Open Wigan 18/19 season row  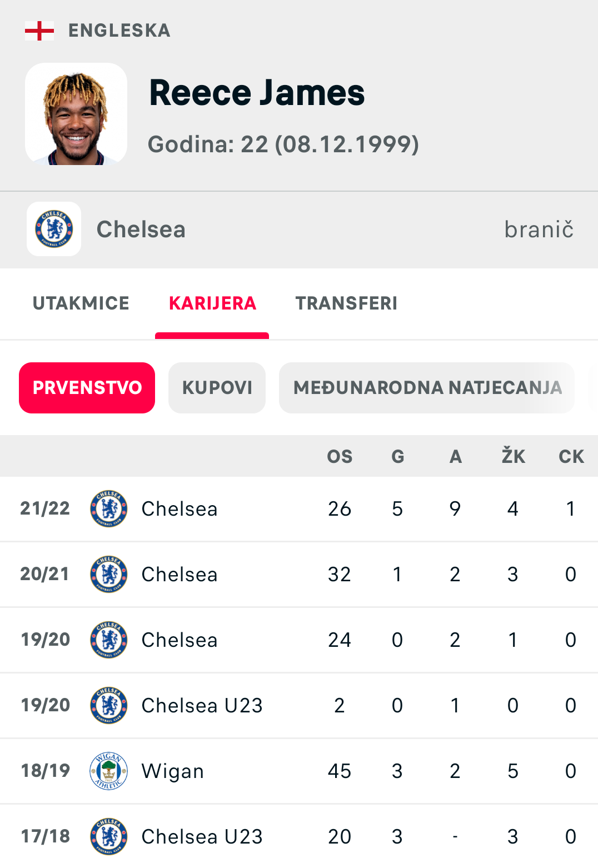[x=299, y=771]
